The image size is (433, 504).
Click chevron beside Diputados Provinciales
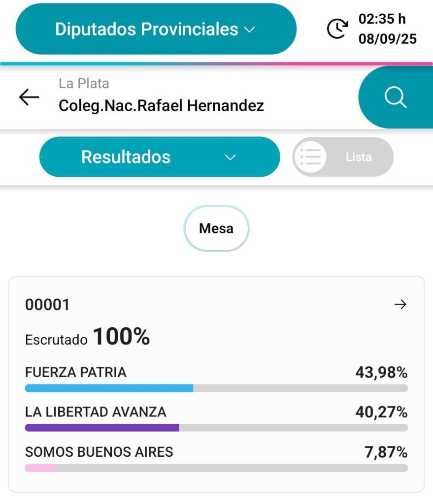249,30
